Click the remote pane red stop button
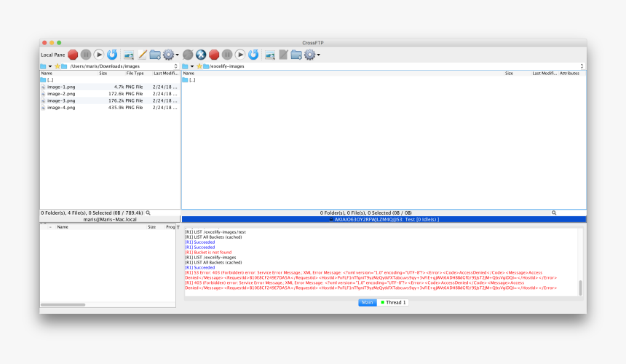Screen dimensions: 626x364 (214, 55)
